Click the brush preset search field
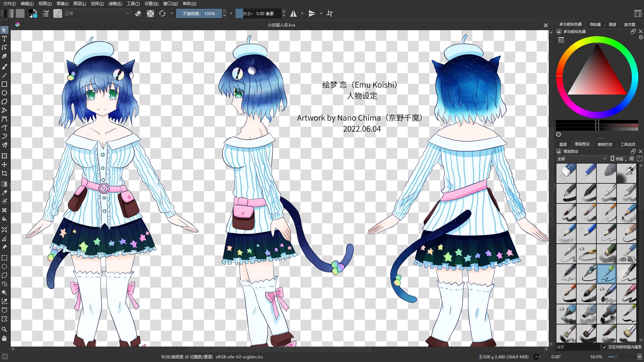 (x=577, y=347)
